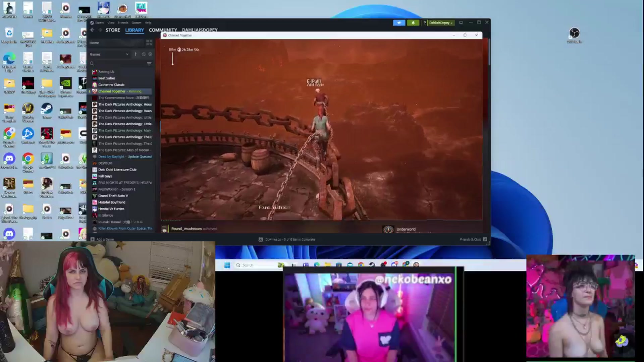Click OBS Studio desktop icon
Screen dimensions: 644x362
(x=574, y=35)
